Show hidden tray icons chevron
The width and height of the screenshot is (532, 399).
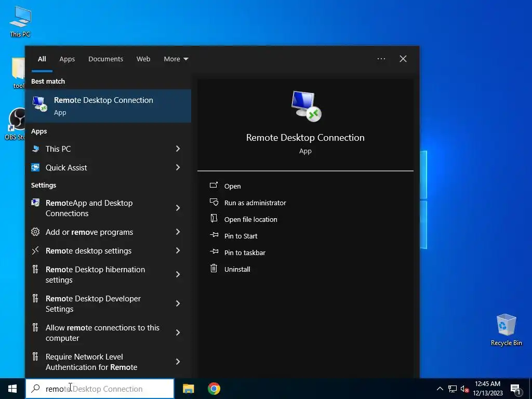pyautogui.click(x=440, y=389)
